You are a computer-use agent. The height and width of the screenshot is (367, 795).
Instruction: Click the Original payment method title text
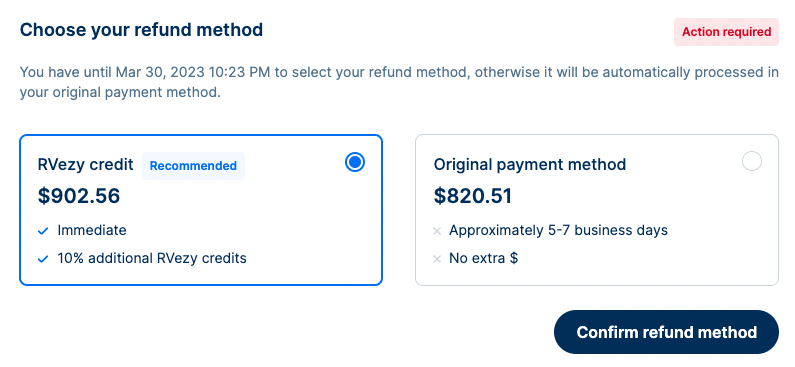point(530,164)
